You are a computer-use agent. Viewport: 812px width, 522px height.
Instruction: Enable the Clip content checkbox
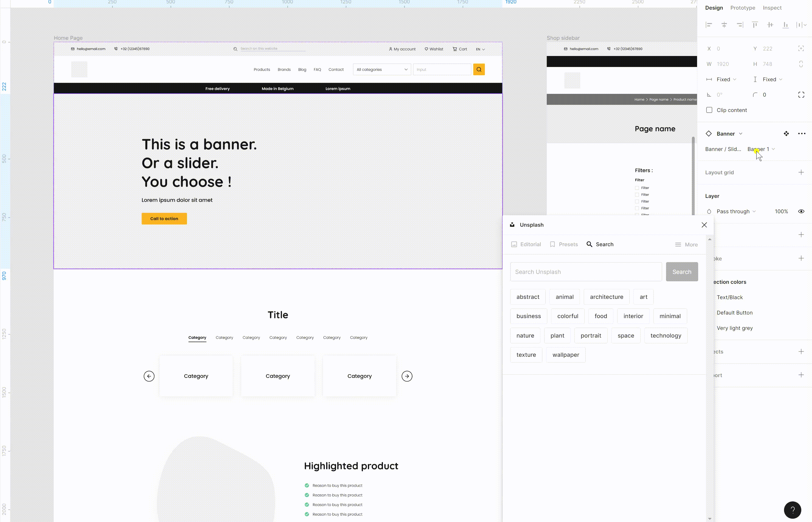709,110
